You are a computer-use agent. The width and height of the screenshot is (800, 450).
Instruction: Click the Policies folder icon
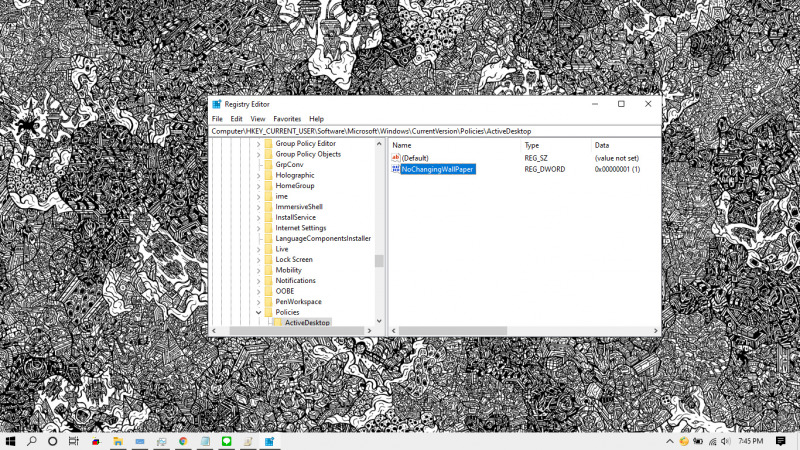point(268,312)
